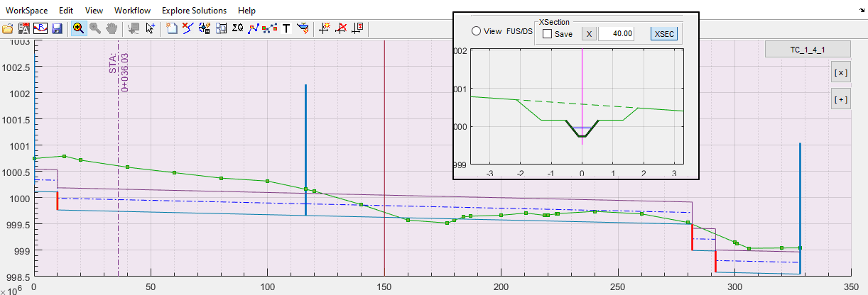
Task: Click the sigma Q toolbar icon
Action: click(x=238, y=28)
